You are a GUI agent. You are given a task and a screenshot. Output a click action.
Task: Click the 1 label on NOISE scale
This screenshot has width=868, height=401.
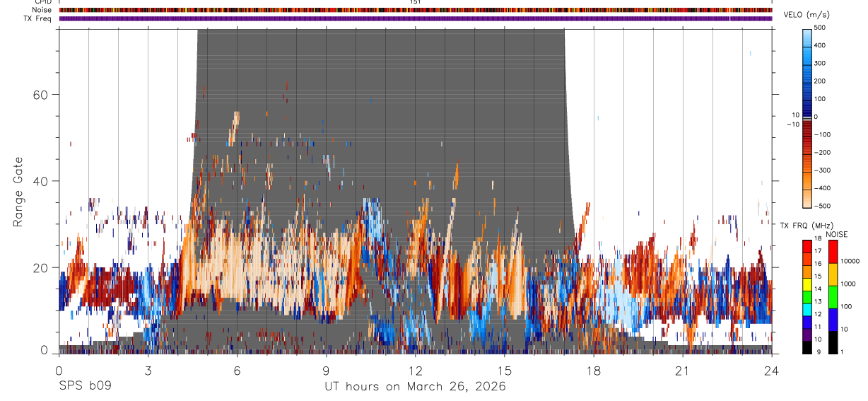click(842, 351)
